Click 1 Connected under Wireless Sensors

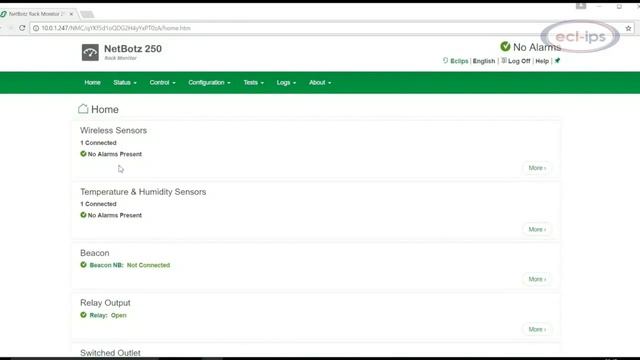click(98, 143)
